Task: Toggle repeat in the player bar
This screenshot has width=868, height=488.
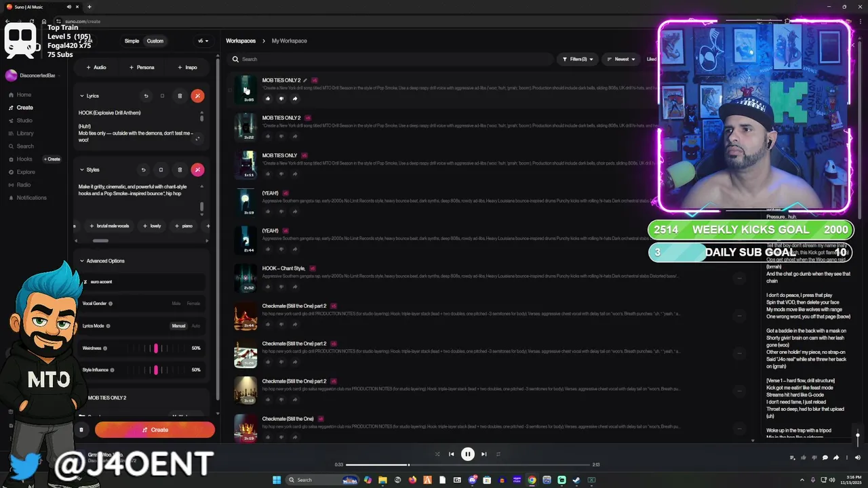Action: tap(498, 454)
